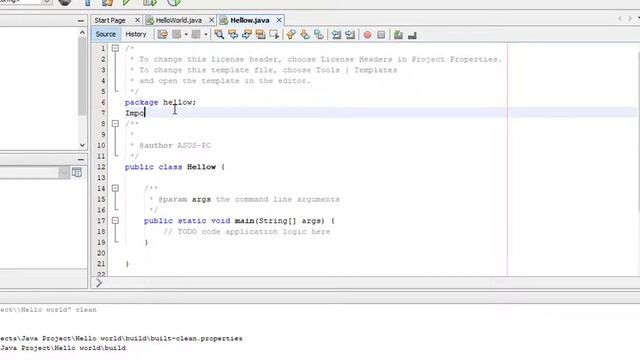The height and width of the screenshot is (360, 640).
Task: Click the Forward navigation icon in editor toolbar
Action: coord(196,35)
